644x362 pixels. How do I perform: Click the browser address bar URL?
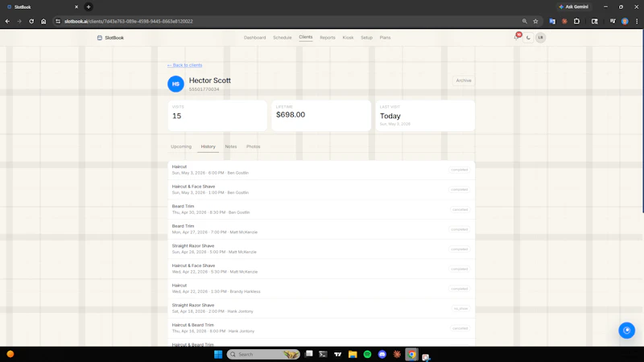point(129,22)
